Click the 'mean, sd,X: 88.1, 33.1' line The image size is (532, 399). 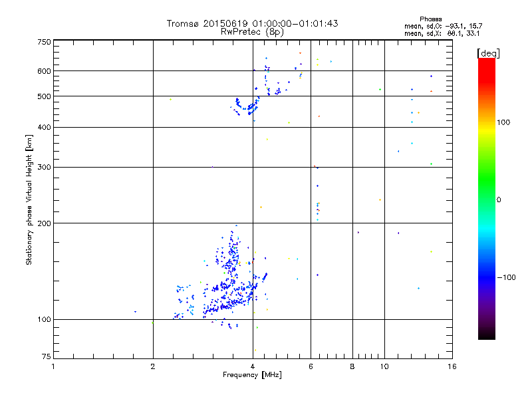[442, 33]
